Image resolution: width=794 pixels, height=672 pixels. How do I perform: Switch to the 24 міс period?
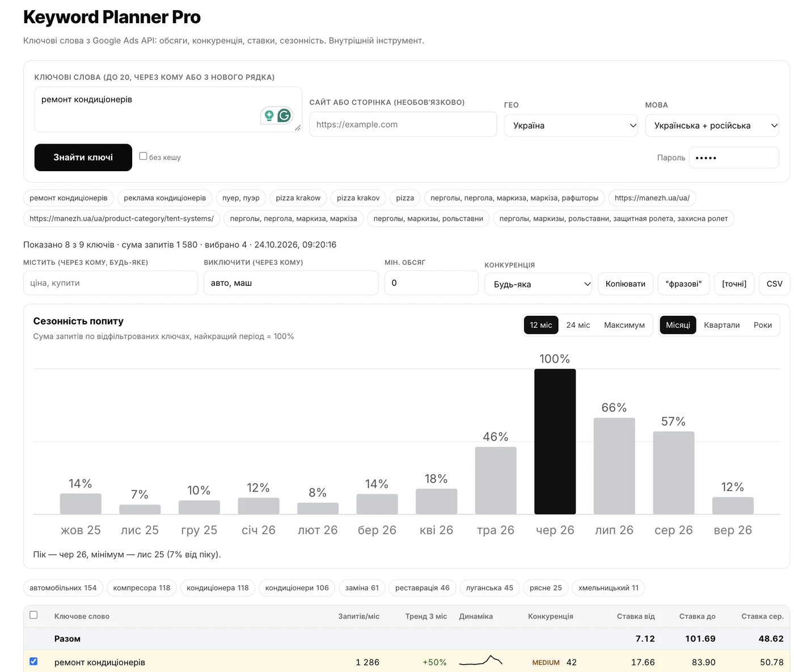coord(578,325)
